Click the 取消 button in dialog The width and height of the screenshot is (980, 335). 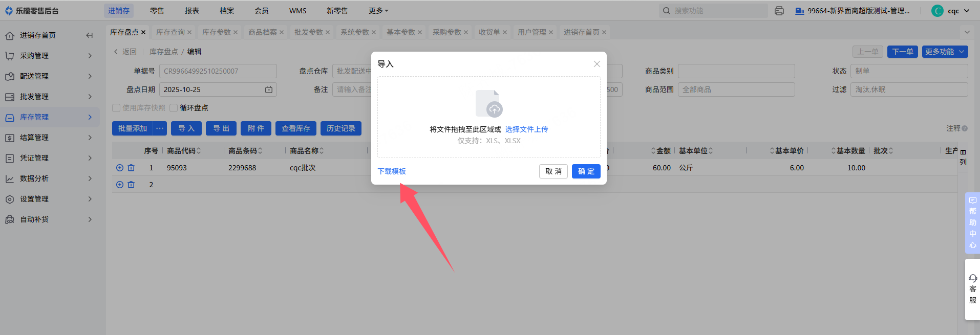point(553,171)
